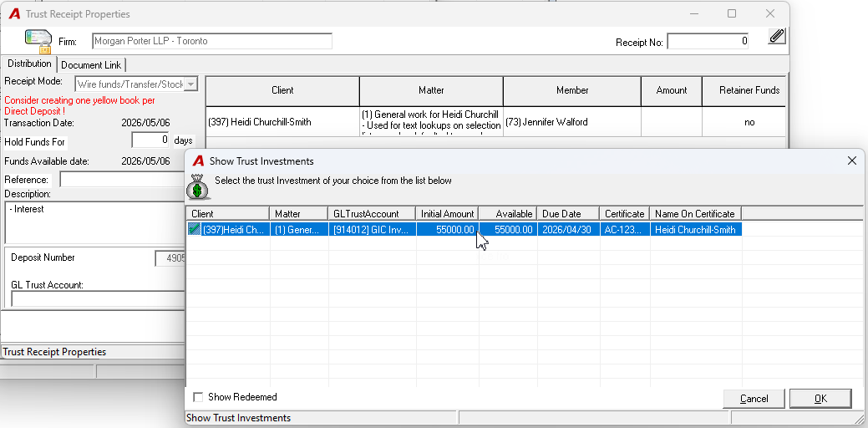Click the 'General work for Heidi Churchill' matter cell
Image resolution: width=868 pixels, height=428 pixels.
pos(431,122)
